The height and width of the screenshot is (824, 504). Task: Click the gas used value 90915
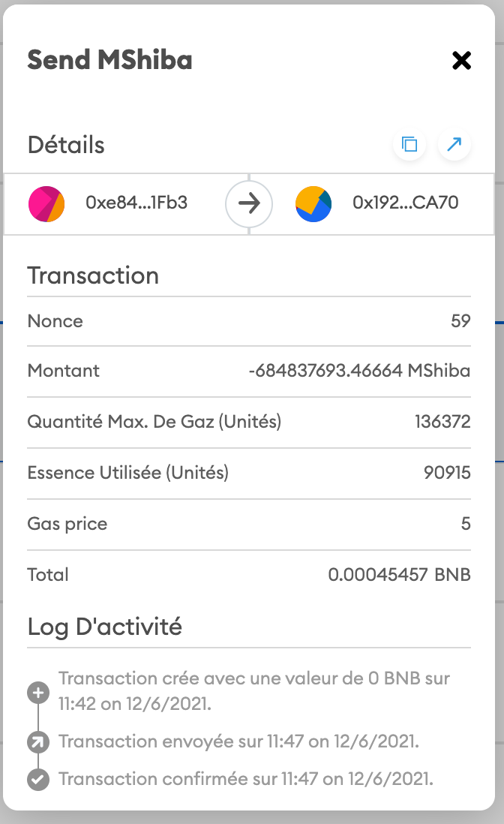pos(447,473)
